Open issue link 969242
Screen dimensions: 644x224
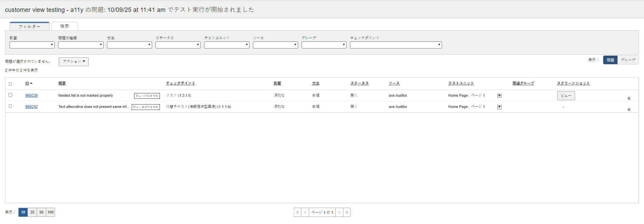tap(32, 107)
